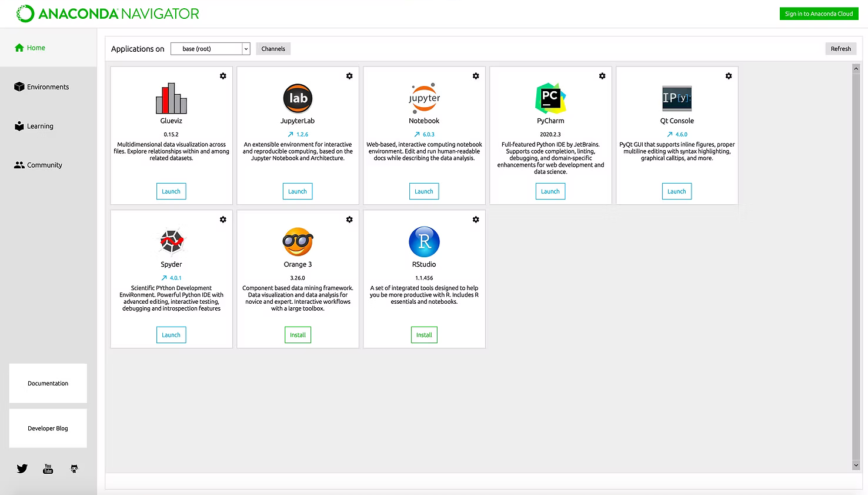Switch to the Environments tab

[48, 87]
